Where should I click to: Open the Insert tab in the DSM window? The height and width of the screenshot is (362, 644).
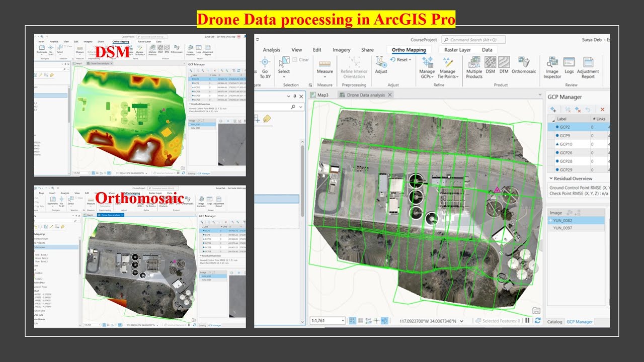41,42
